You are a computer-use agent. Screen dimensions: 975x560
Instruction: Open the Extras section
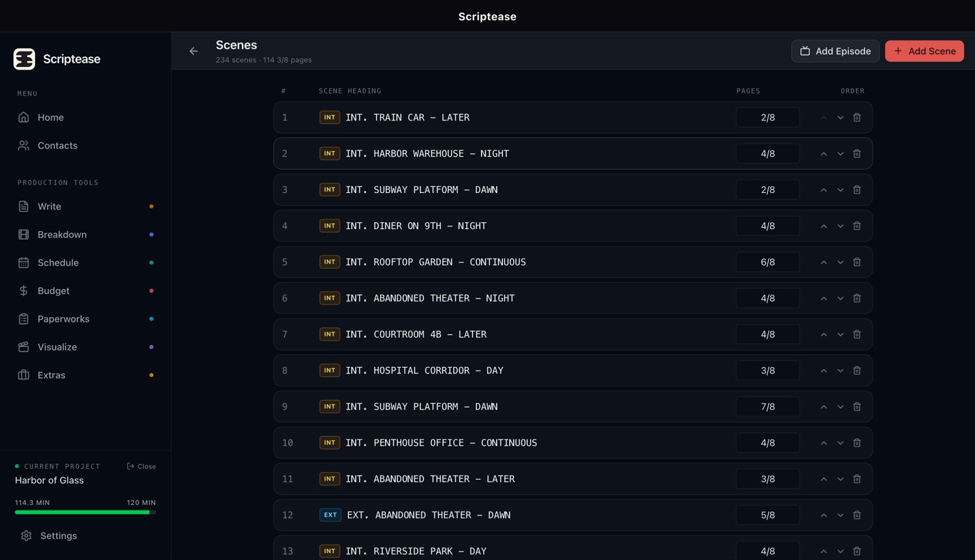click(x=86, y=375)
